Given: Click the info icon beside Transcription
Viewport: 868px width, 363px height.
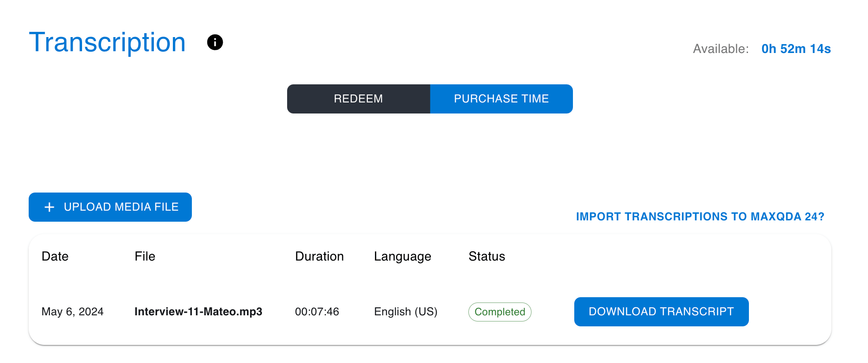Looking at the screenshot, I should click(215, 42).
